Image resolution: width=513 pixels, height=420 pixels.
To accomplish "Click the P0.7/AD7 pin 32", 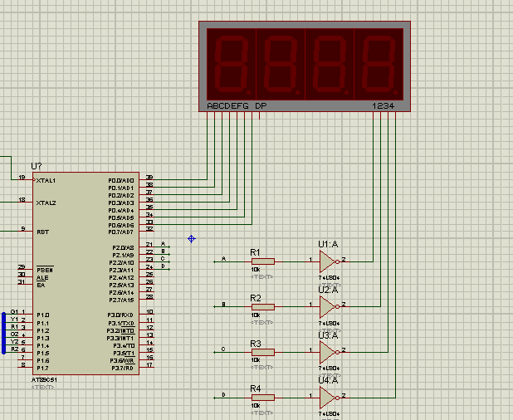I will [x=146, y=232].
